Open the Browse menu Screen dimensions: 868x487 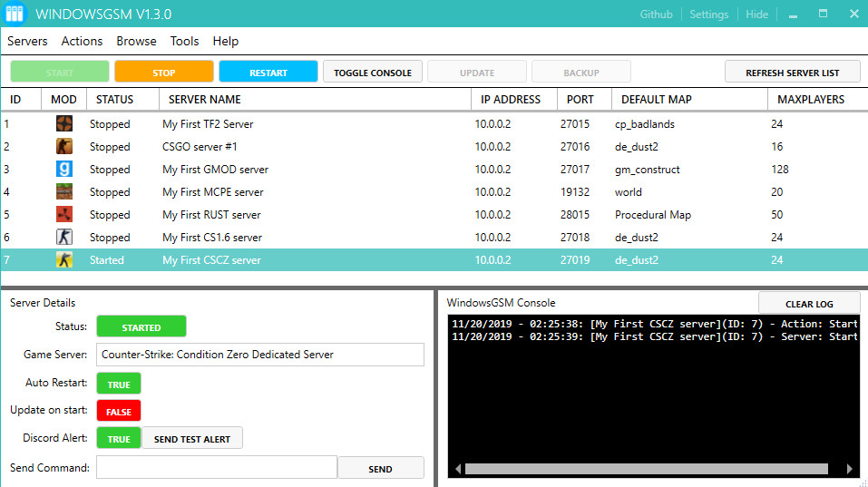(x=136, y=41)
